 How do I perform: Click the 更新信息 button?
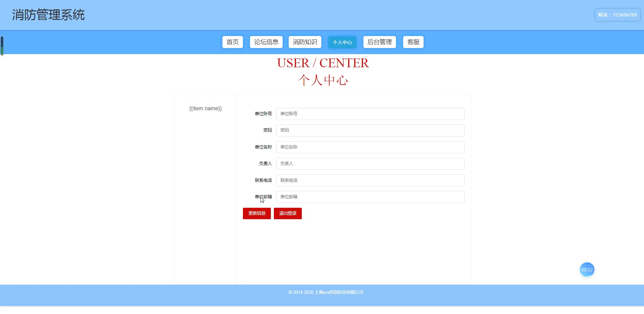[257, 213]
